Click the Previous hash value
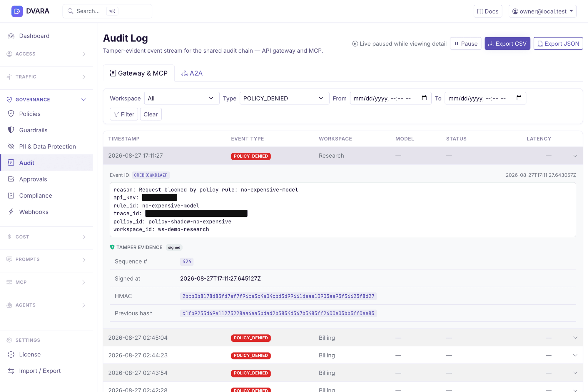 [278, 313]
